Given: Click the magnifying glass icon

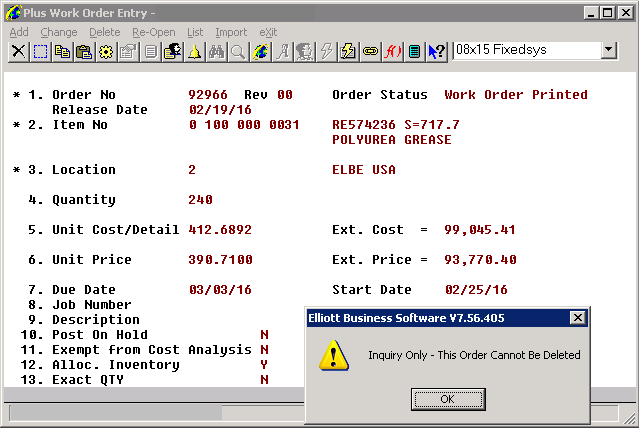Looking at the screenshot, I should pyautogui.click(x=238, y=52).
